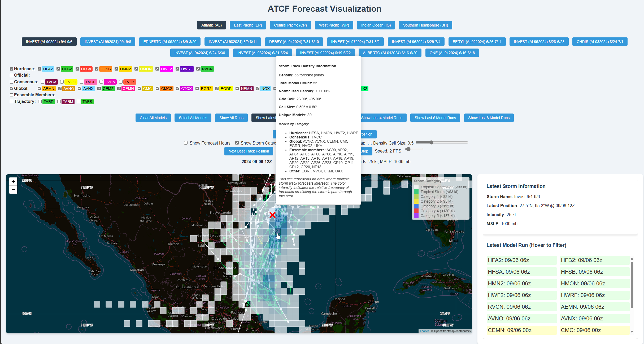Click the HMN2: 09/06 06z run entry

(522, 284)
